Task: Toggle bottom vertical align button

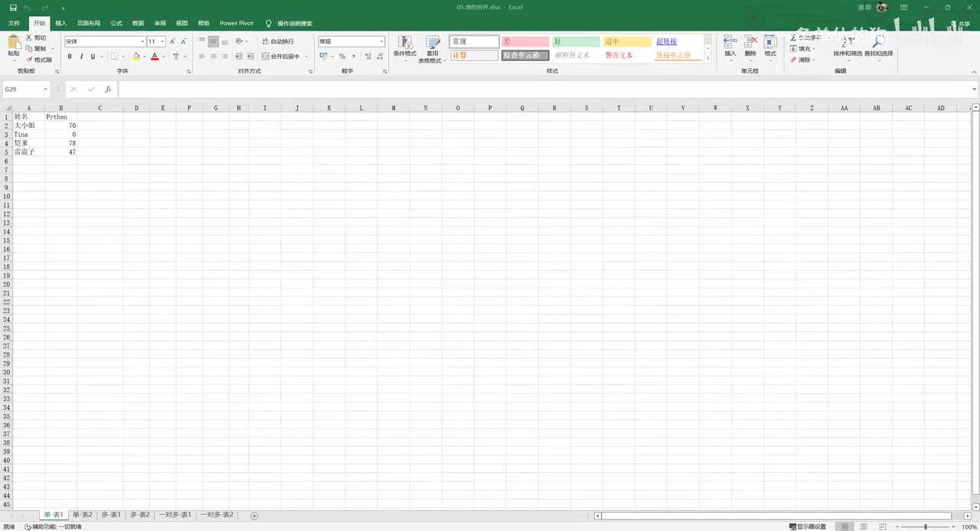Action: coord(224,41)
